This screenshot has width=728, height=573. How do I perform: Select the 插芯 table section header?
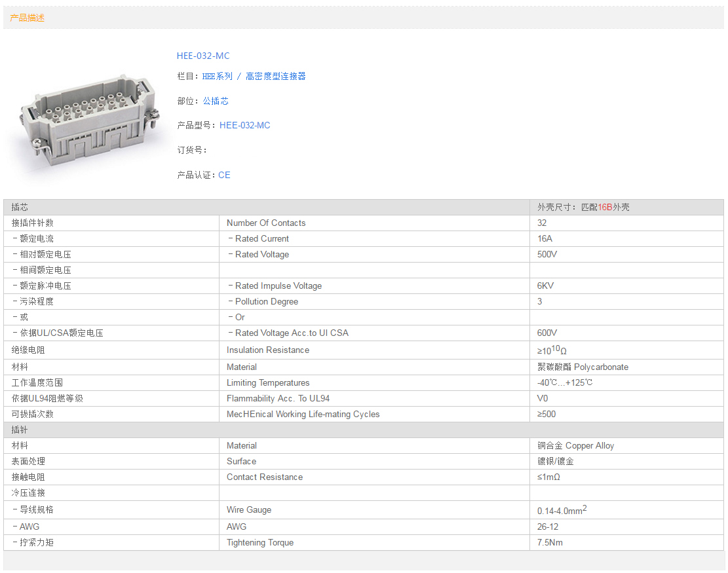tap(20, 207)
